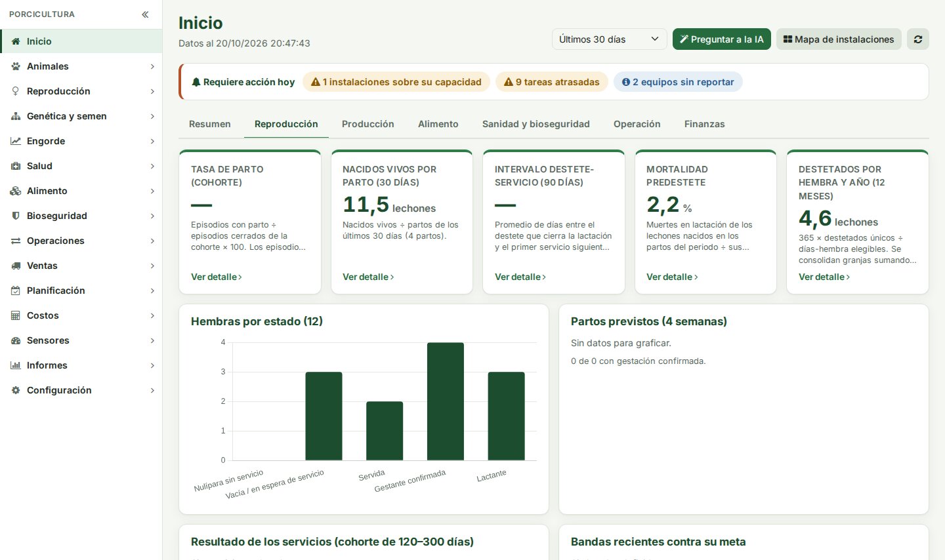Click the Servida bar in the chart
This screenshot has width=945, height=560.
coord(385,431)
